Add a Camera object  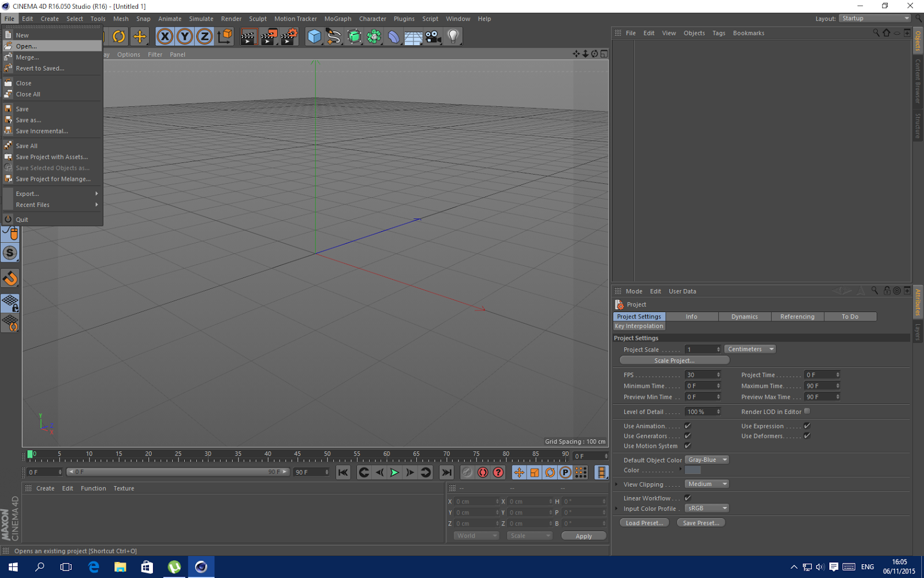[x=433, y=36]
